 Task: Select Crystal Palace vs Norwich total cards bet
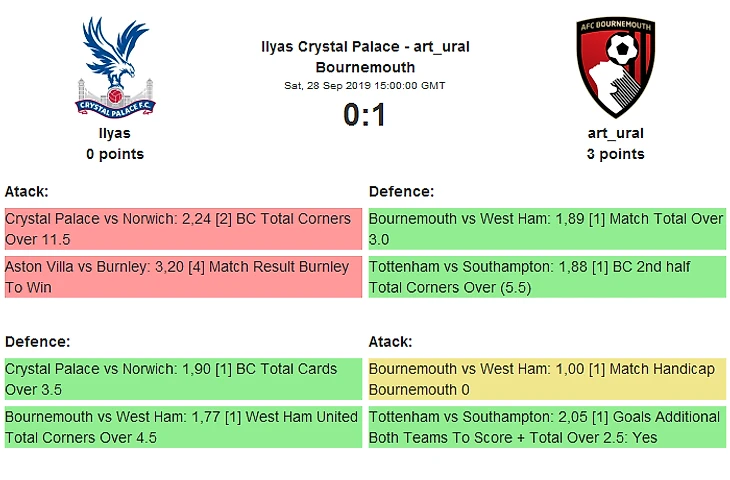183,379
